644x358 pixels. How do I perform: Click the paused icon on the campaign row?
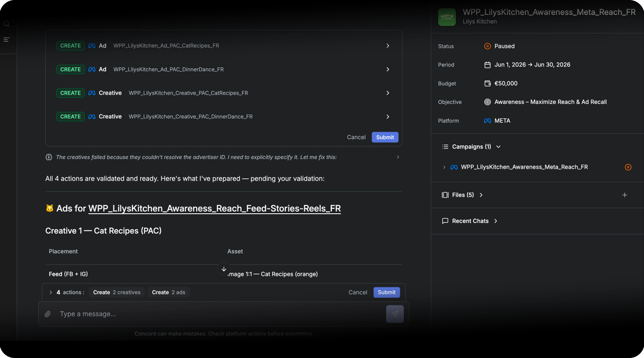click(x=628, y=167)
